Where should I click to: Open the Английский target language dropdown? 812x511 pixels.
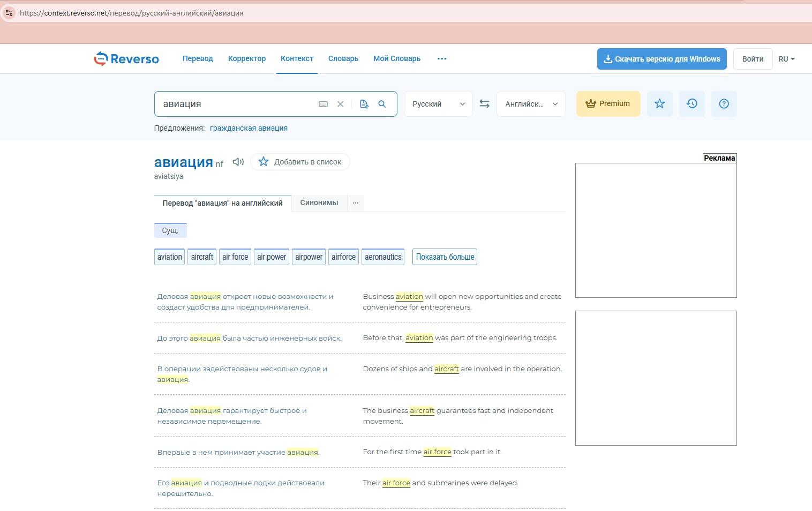click(x=530, y=104)
